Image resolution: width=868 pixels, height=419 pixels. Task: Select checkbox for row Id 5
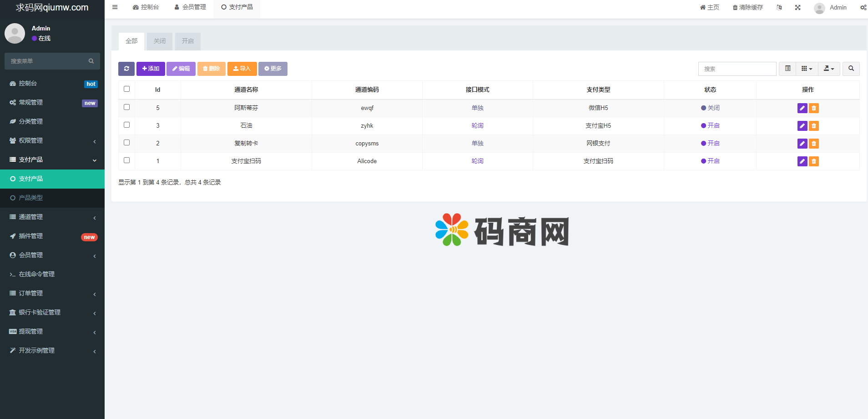pos(127,107)
